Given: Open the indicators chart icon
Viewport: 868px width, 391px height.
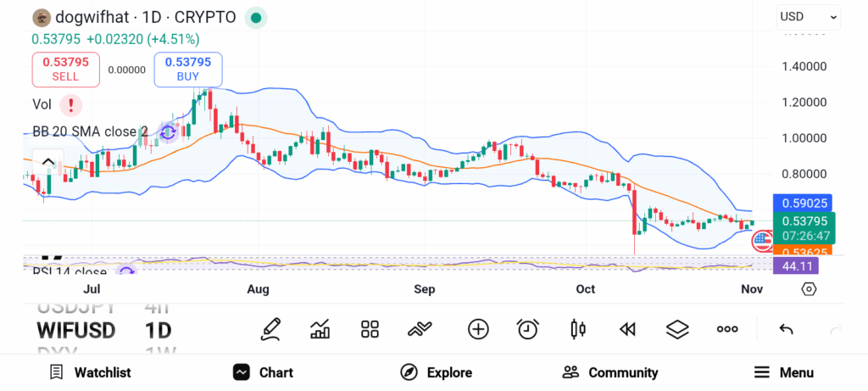Looking at the screenshot, I should tap(320, 329).
